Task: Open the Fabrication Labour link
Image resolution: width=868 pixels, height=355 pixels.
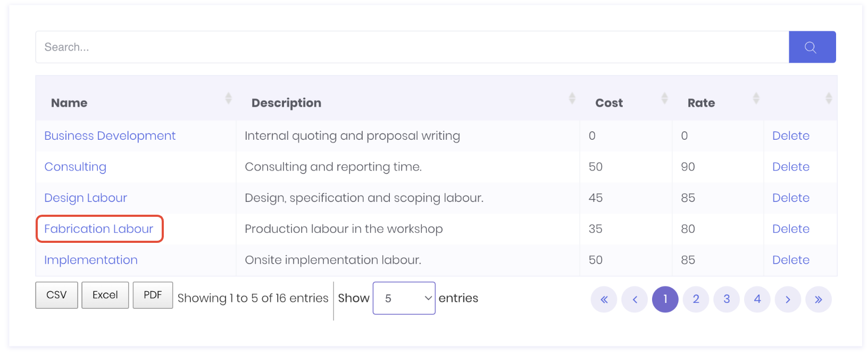Action: 98,229
